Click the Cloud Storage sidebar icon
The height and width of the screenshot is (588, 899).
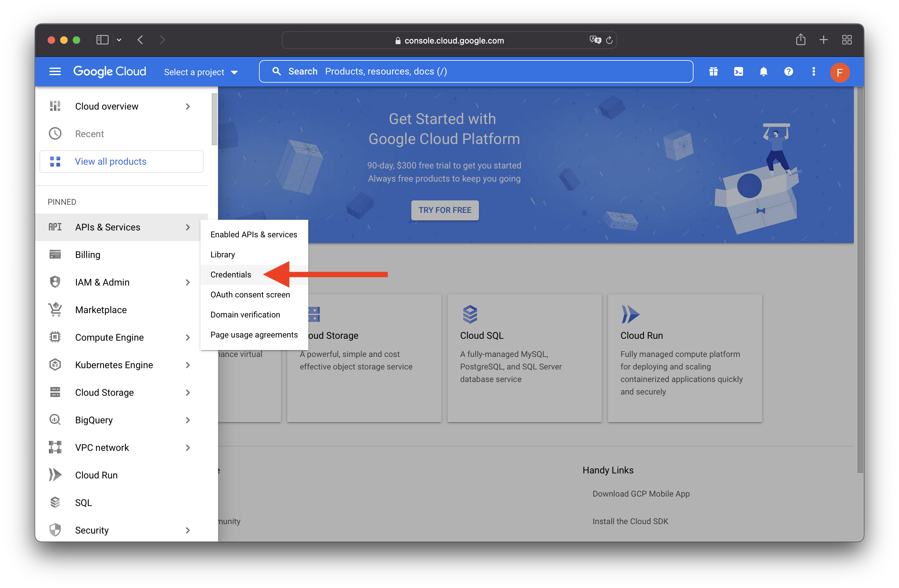coord(55,392)
